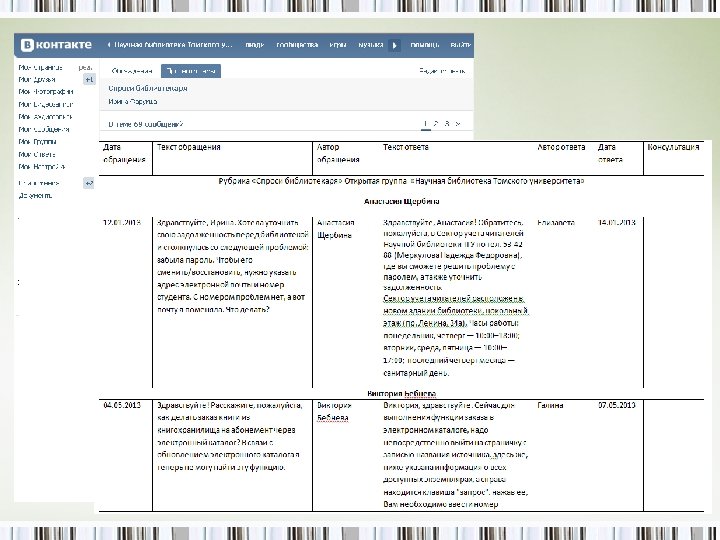The image size is (720, 540).
Task: Click the 'Консультация' column header
Action: (673, 147)
